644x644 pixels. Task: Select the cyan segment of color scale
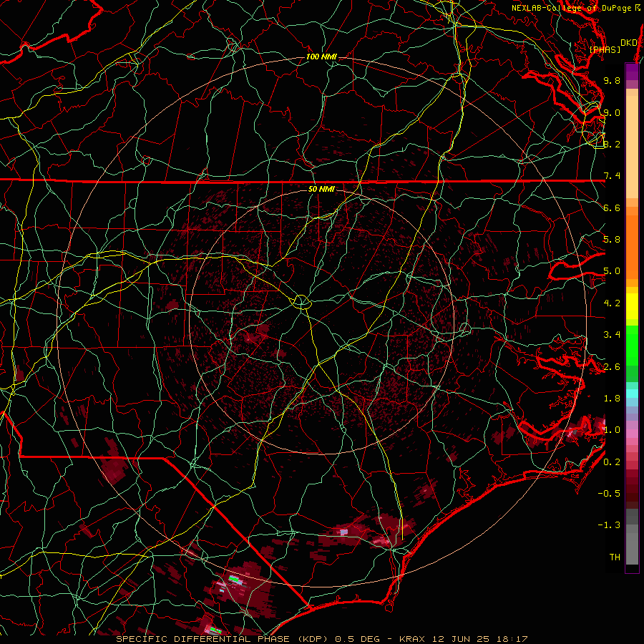coord(632,394)
